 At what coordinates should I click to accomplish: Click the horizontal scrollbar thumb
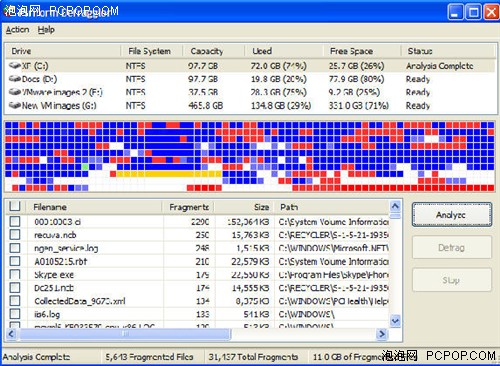pyautogui.click(x=125, y=334)
